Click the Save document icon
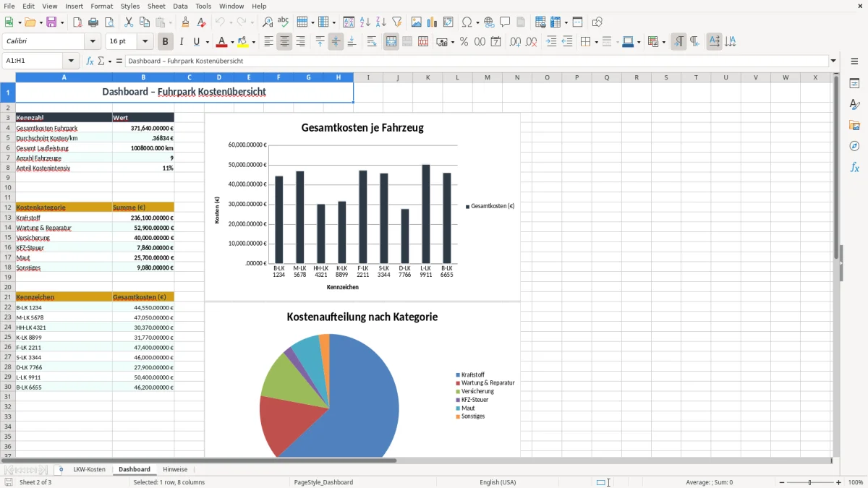Screen dimensions: 868x488 tap(51, 22)
